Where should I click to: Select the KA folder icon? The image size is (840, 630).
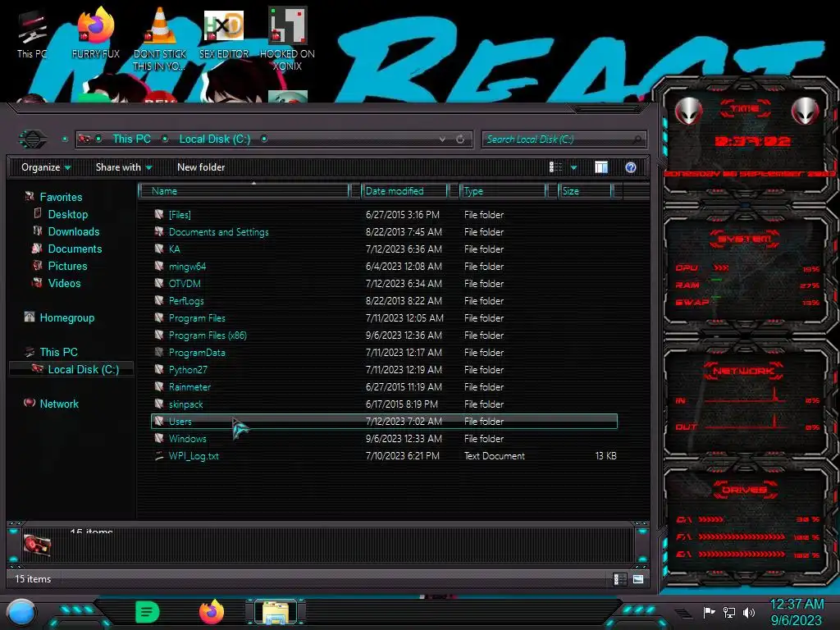(x=158, y=249)
